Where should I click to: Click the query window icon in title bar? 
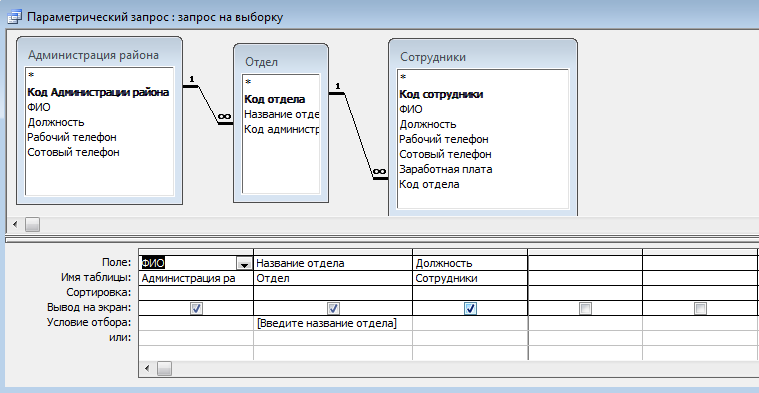(x=15, y=18)
